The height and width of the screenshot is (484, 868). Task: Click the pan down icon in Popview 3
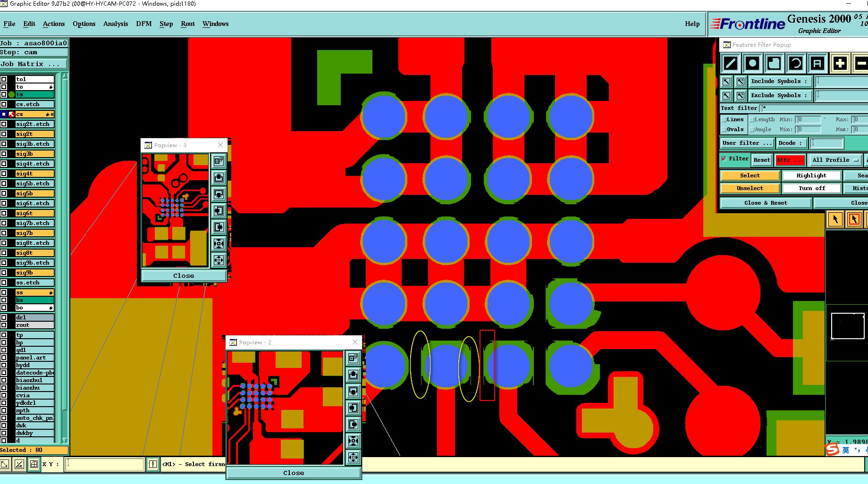pos(219,194)
